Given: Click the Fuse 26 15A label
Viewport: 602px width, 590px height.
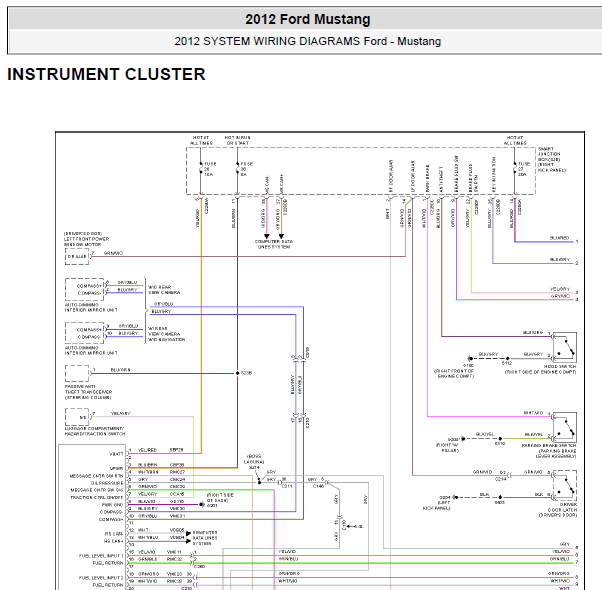Looking at the screenshot, I should click(x=210, y=169).
